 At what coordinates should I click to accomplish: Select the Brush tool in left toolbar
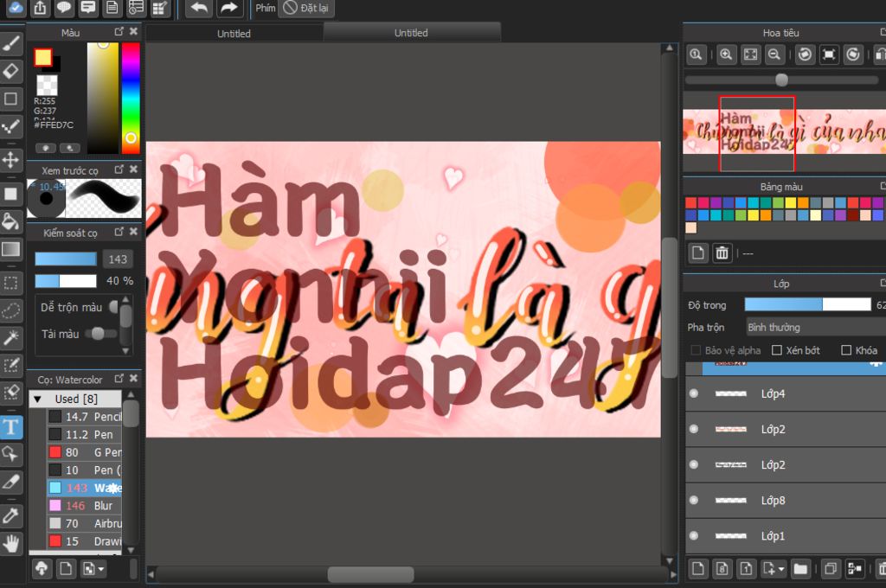click(x=10, y=43)
